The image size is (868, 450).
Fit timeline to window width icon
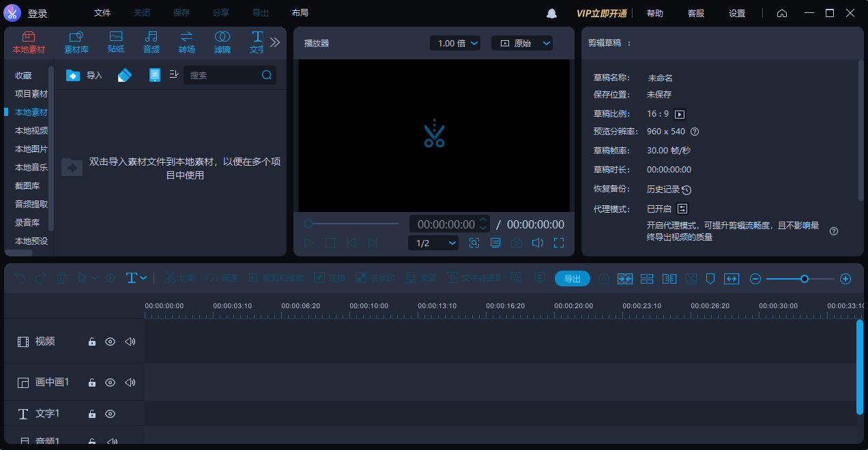(x=732, y=279)
